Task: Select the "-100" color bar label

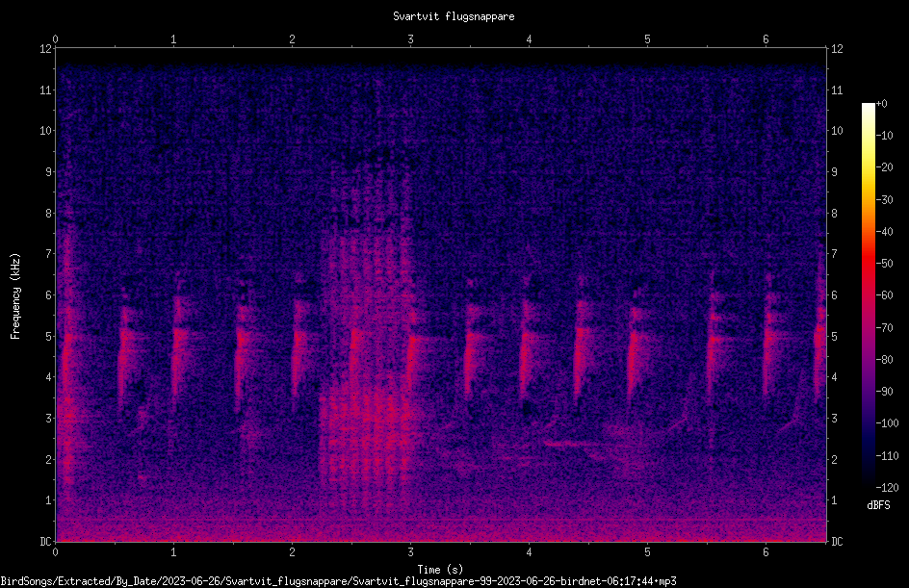Action: click(x=888, y=423)
